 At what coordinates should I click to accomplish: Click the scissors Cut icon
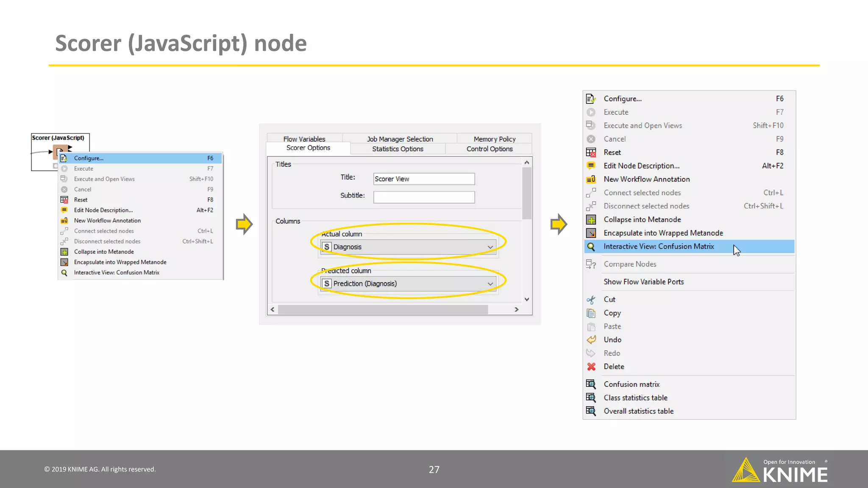[591, 299]
